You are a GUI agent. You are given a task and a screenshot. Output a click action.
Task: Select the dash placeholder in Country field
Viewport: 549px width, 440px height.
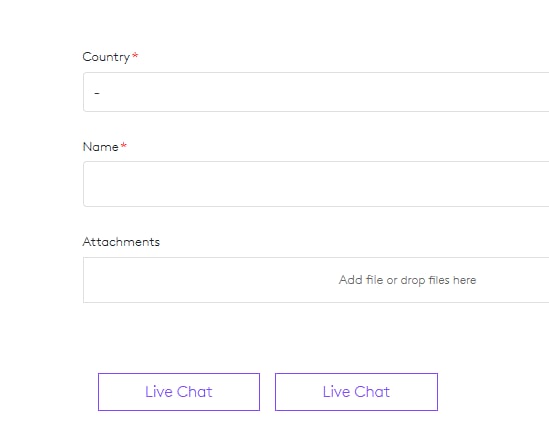coord(97,93)
